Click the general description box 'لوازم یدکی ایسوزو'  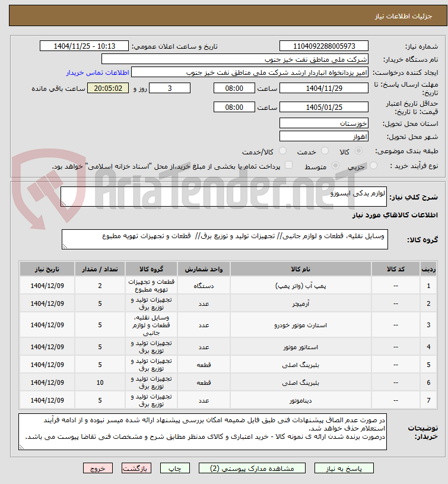224,197
